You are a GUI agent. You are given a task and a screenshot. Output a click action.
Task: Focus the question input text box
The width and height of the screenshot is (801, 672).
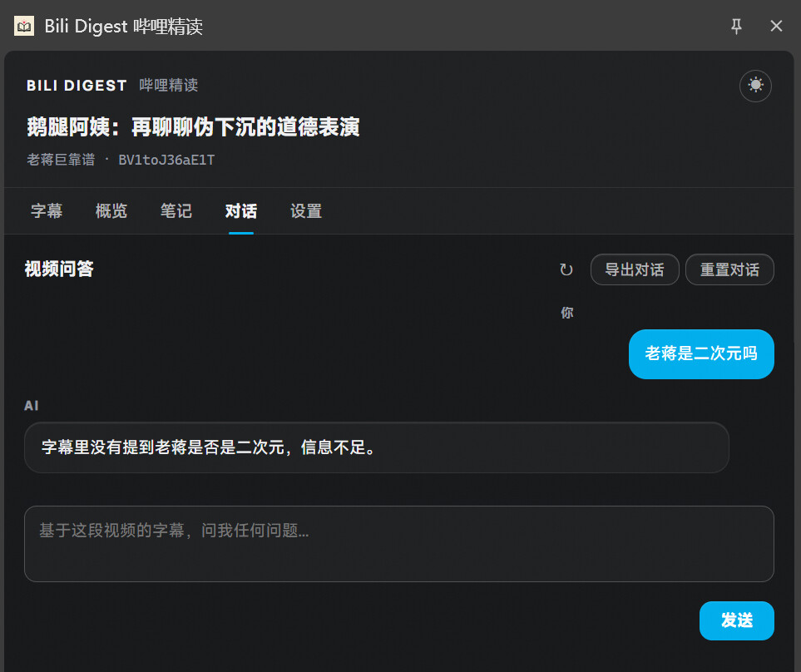coord(399,544)
